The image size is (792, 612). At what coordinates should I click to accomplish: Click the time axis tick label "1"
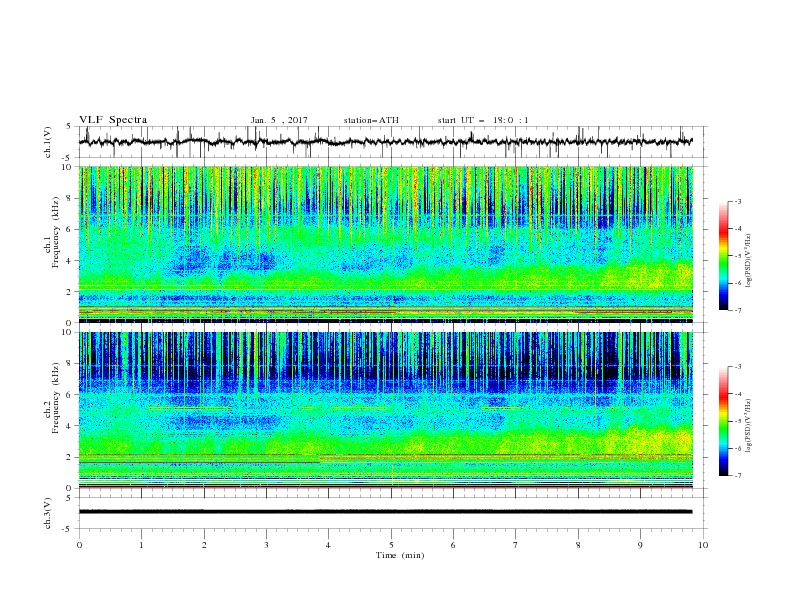[x=141, y=545]
